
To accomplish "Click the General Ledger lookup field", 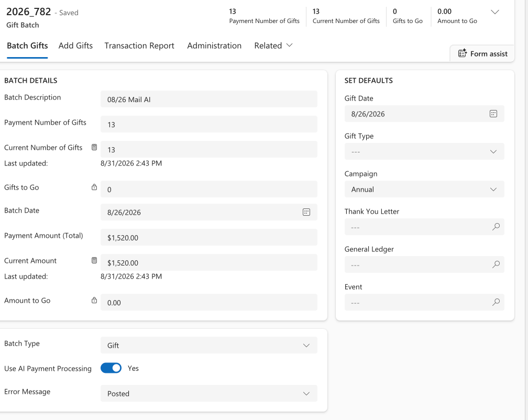I will point(424,264).
